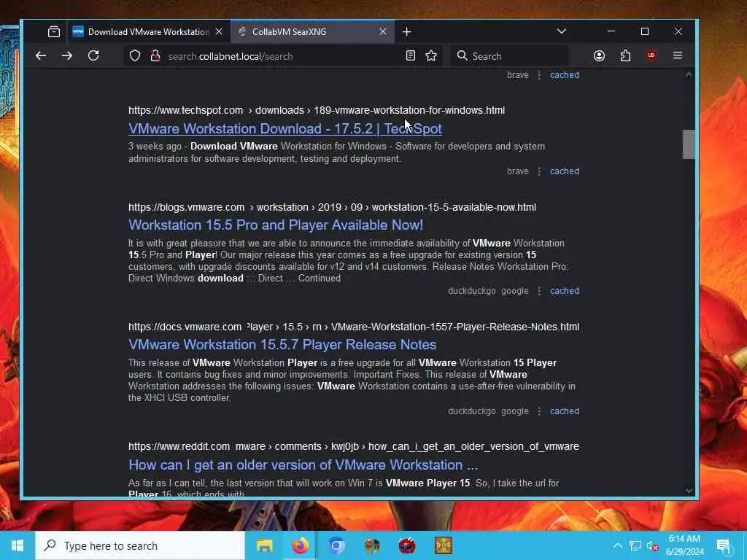Open the blue circular browser taskbar icon

(336, 545)
